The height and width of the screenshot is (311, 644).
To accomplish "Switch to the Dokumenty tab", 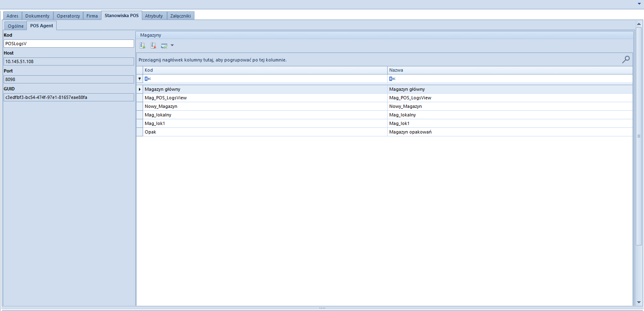I will click(37, 16).
